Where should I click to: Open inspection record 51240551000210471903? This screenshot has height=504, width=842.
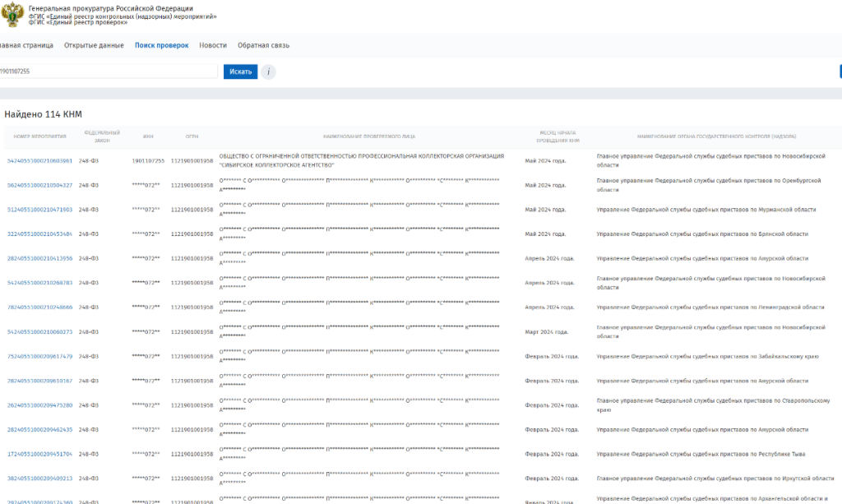click(39, 210)
